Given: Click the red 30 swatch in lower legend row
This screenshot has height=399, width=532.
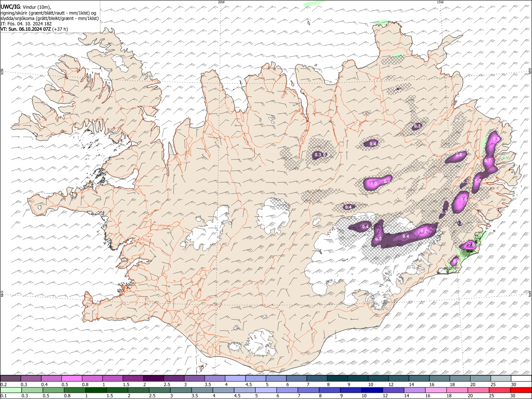Looking at the screenshot, I should (521, 390).
